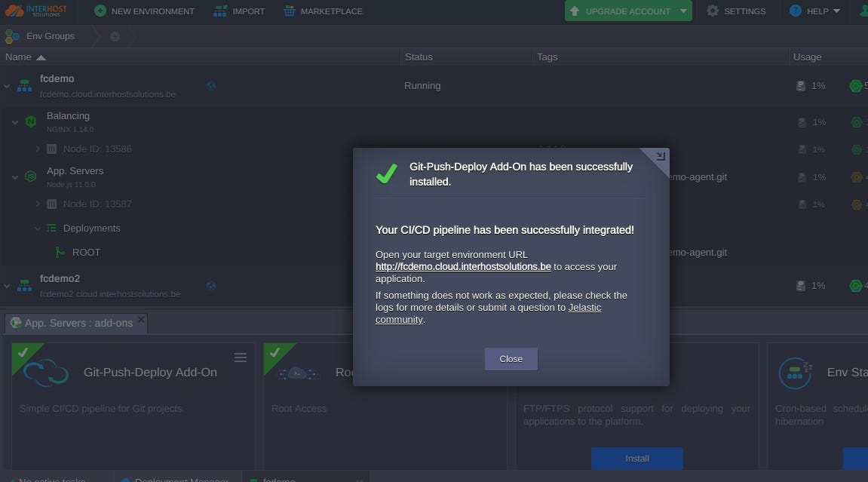This screenshot has width=868, height=482.
Task: Expand Node ID: 13587
Action: [38, 204]
